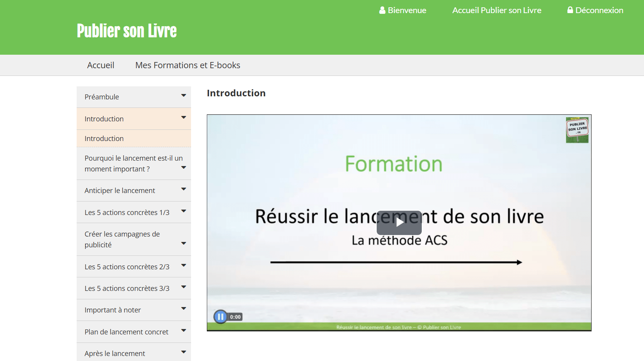
Task: Expand Important à noter arrow
Action: click(184, 309)
